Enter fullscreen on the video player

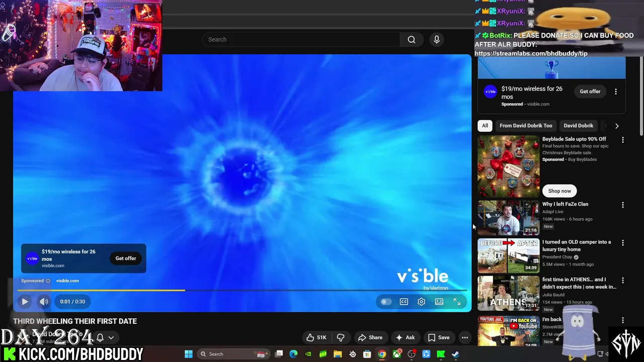point(457,302)
